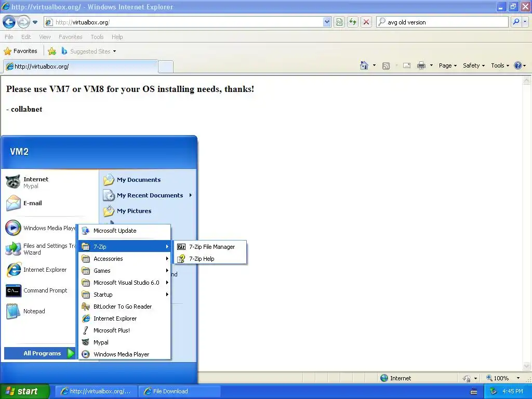Screen dimensions: 532x399
Task: Click the IE Forward navigation button
Action: pyautogui.click(x=23, y=22)
